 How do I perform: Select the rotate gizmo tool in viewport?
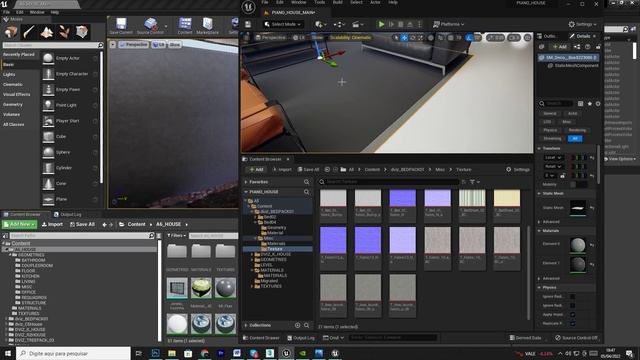(x=413, y=38)
